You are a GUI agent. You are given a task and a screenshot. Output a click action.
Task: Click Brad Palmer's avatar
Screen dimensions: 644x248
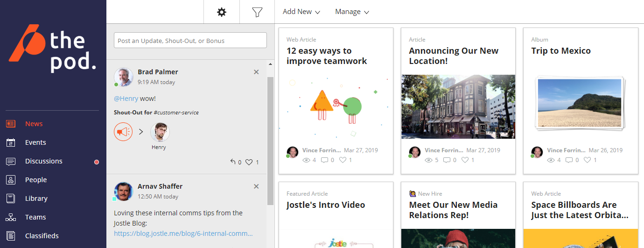[x=124, y=77]
